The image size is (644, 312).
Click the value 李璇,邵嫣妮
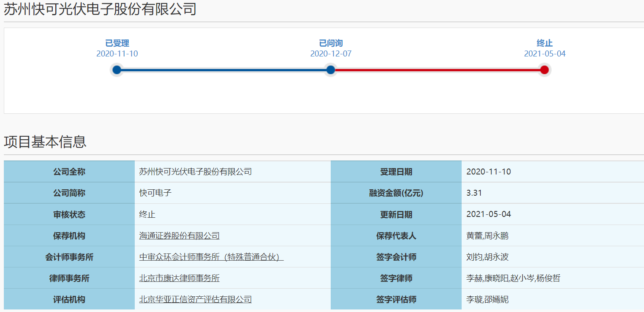(488, 299)
